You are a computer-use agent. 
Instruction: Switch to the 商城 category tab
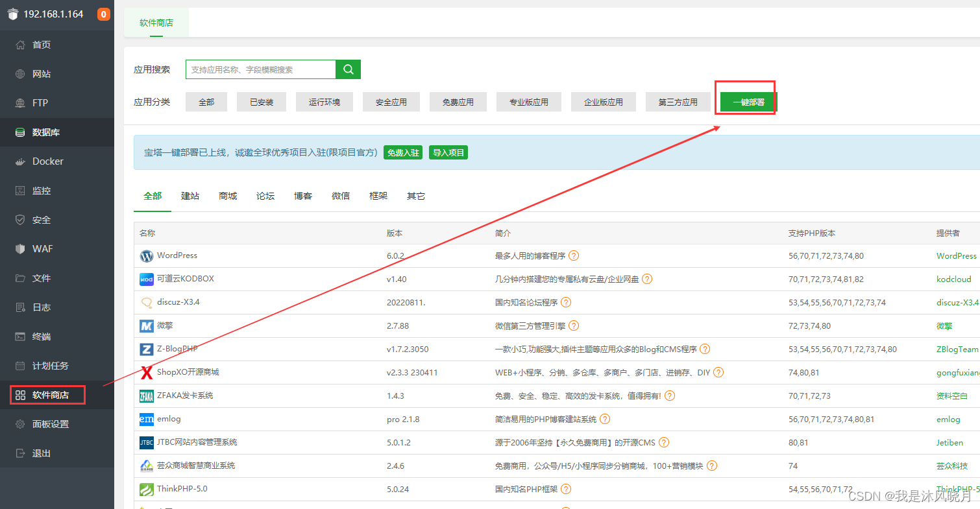tap(228, 196)
